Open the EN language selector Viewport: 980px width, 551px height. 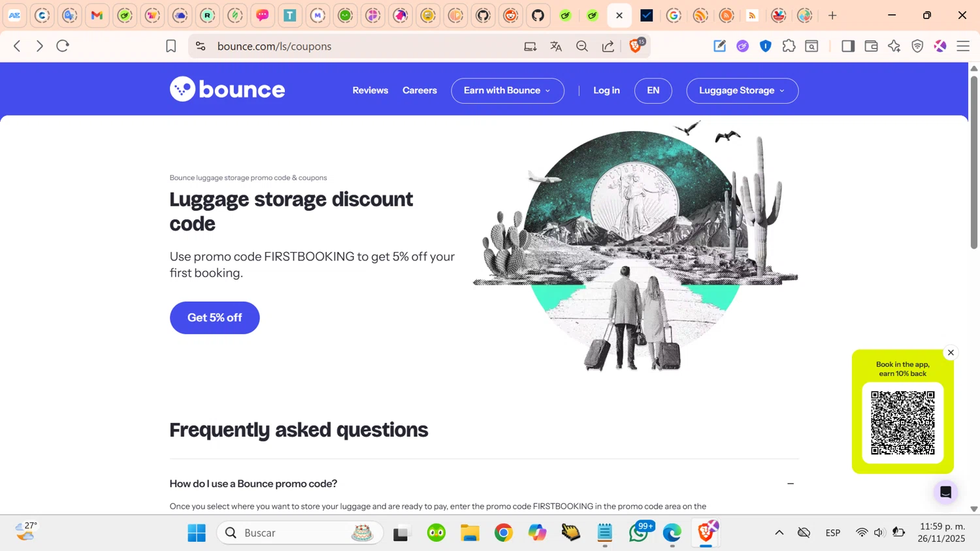pos(653,91)
